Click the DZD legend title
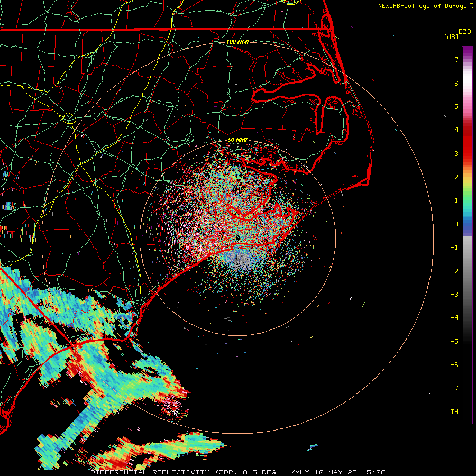This screenshot has height=476, width=476. 465,32
